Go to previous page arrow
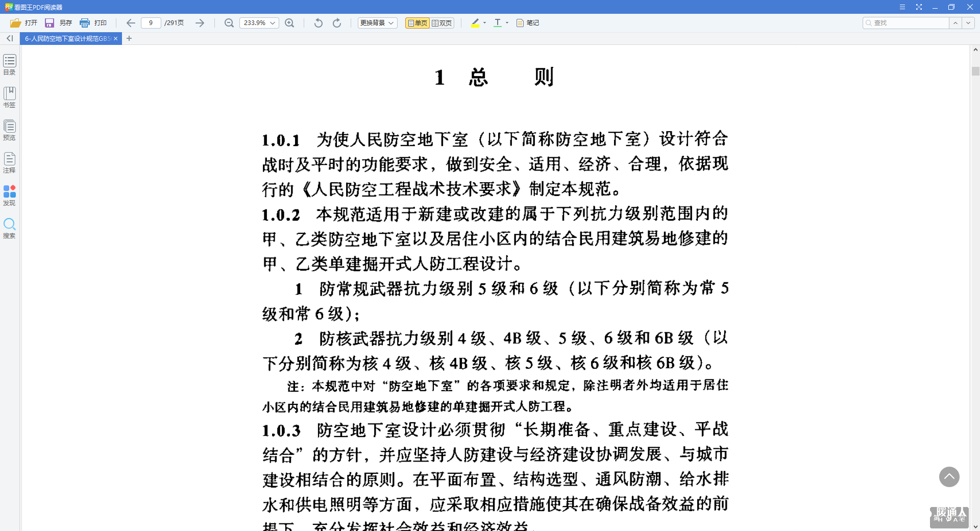This screenshot has width=980, height=531. (131, 23)
